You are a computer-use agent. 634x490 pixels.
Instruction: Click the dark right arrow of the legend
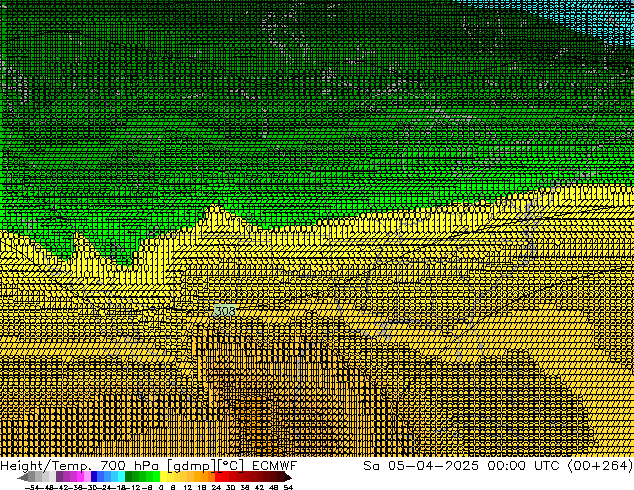click(x=288, y=477)
